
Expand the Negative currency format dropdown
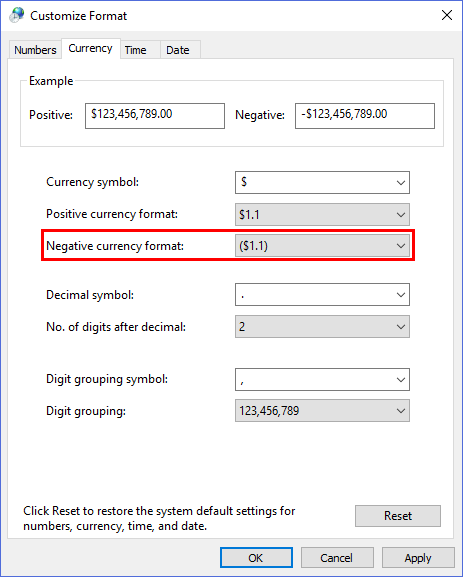point(322,246)
